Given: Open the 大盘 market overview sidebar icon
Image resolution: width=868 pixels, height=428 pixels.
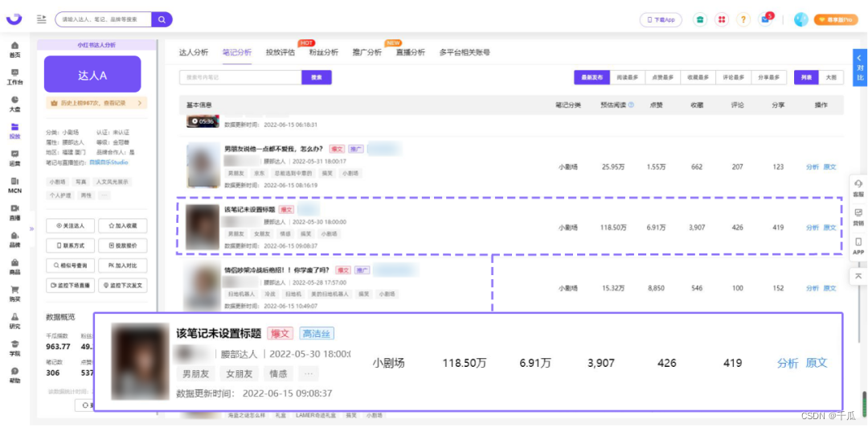Looking at the screenshot, I should [x=15, y=104].
